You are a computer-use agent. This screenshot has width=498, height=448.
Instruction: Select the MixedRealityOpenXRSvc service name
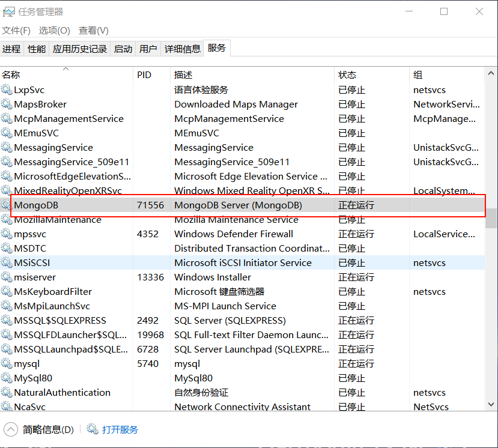coord(68,190)
